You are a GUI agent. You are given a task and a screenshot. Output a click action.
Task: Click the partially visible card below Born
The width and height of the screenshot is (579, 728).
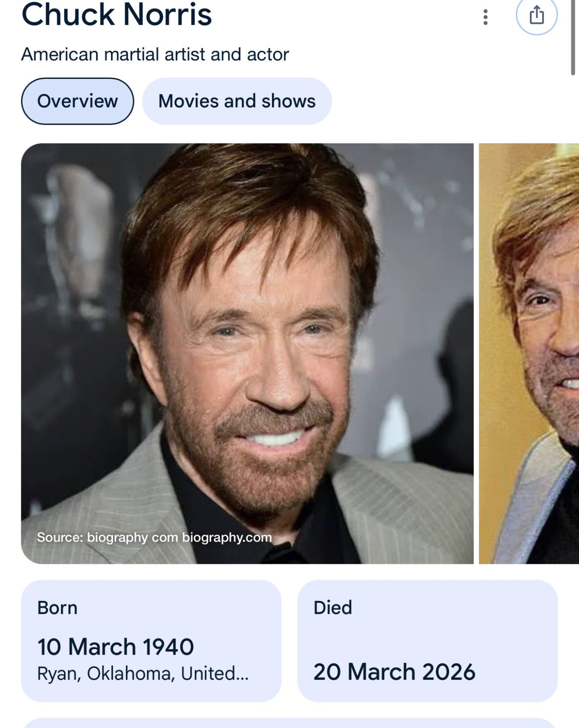(x=289, y=723)
